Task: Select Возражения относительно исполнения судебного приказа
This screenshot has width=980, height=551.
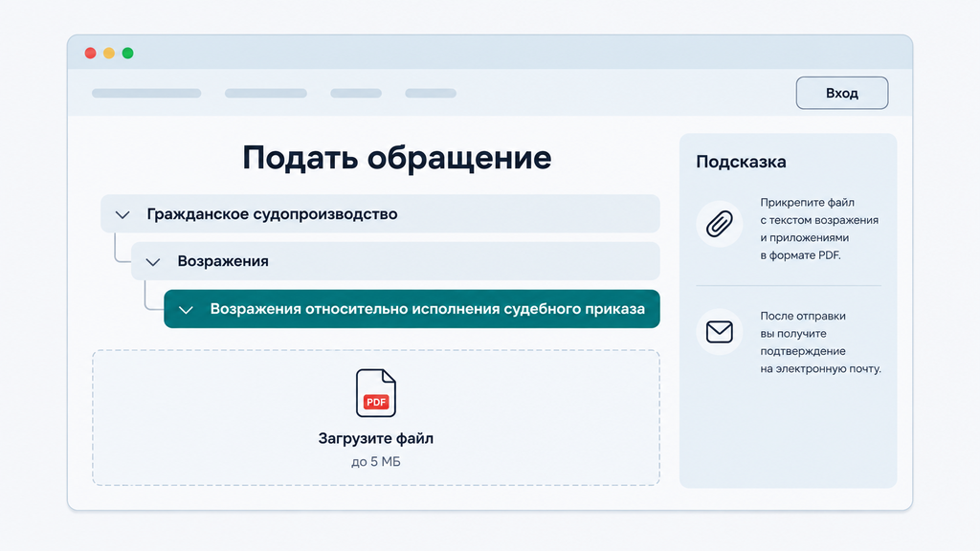Action: click(x=412, y=309)
